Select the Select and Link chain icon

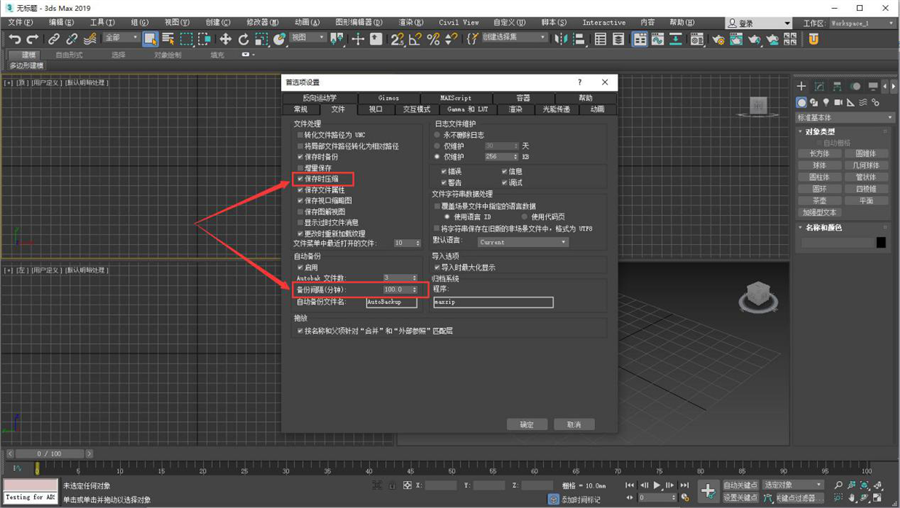click(x=53, y=39)
